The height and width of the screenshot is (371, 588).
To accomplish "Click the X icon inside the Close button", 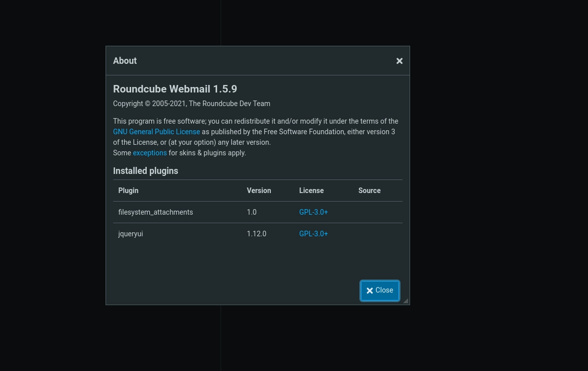I will (x=370, y=291).
